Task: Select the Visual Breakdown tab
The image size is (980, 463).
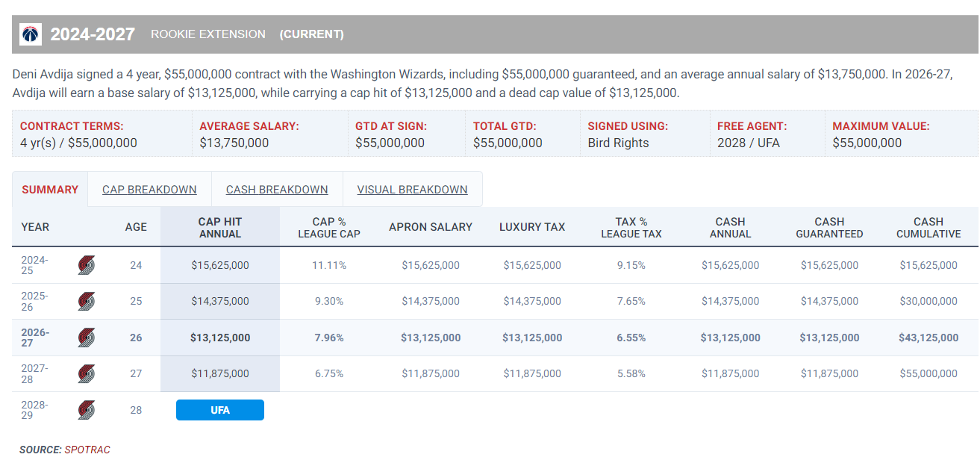Action: [x=412, y=190]
